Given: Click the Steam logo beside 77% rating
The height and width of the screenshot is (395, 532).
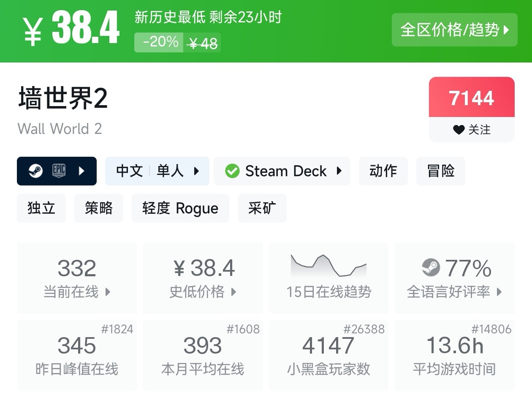Looking at the screenshot, I should 431,267.
